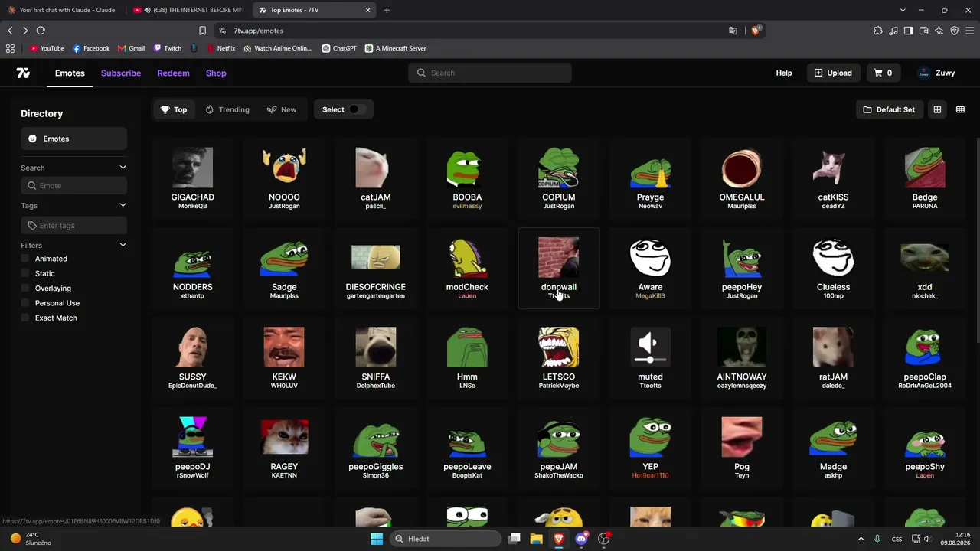Tick the Exact Match checkbox
The image size is (980, 551).
pos(25,318)
